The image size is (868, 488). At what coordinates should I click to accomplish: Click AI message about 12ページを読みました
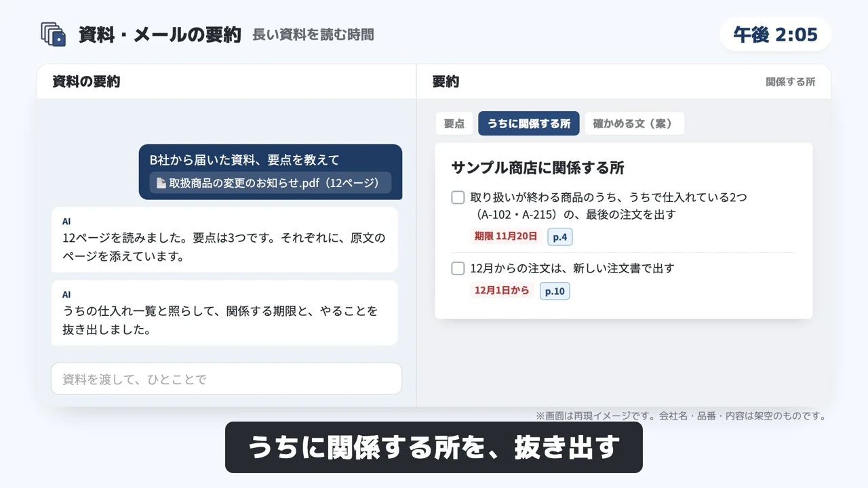click(x=224, y=240)
